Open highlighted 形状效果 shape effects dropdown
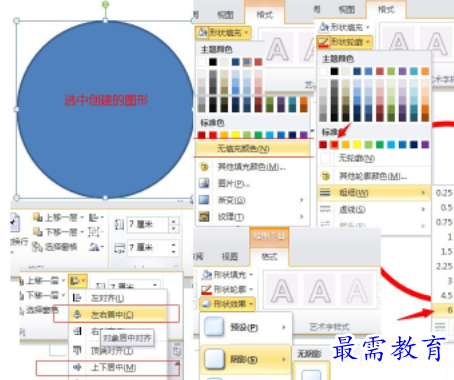454x380 pixels. coord(227,304)
